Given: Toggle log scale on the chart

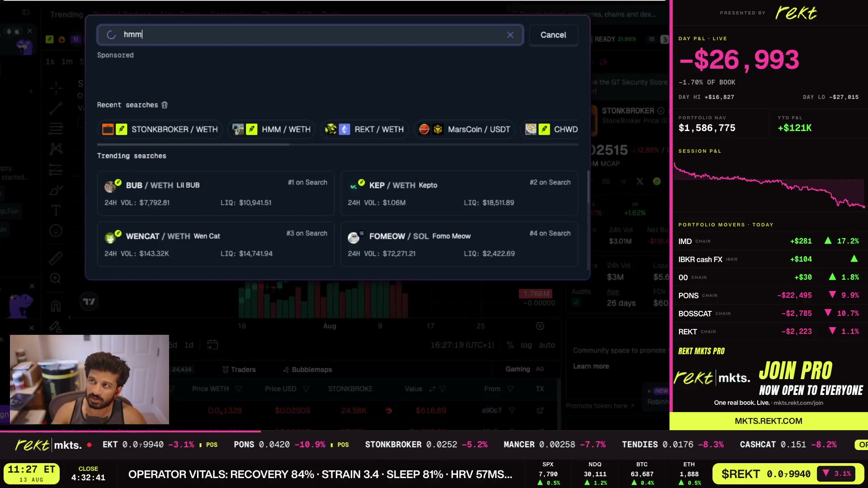Looking at the screenshot, I should [526, 345].
